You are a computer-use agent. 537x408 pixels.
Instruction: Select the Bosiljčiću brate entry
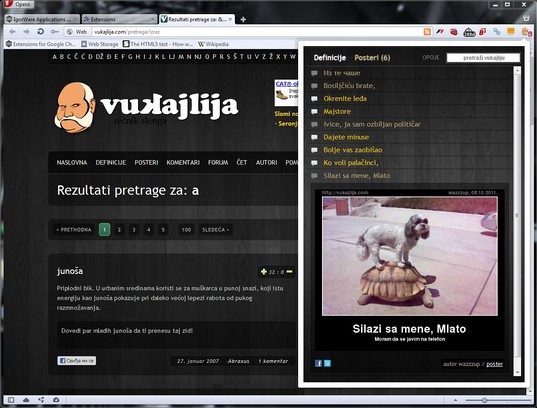(x=349, y=86)
